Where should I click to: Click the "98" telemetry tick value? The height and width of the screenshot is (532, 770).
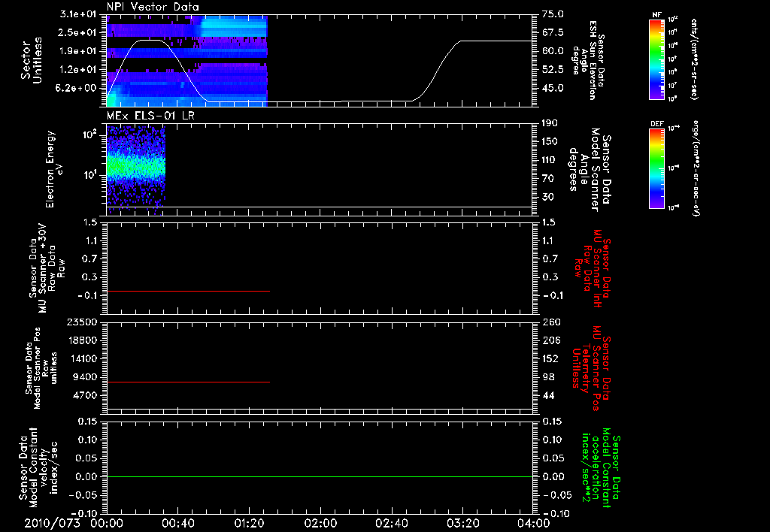(548, 377)
